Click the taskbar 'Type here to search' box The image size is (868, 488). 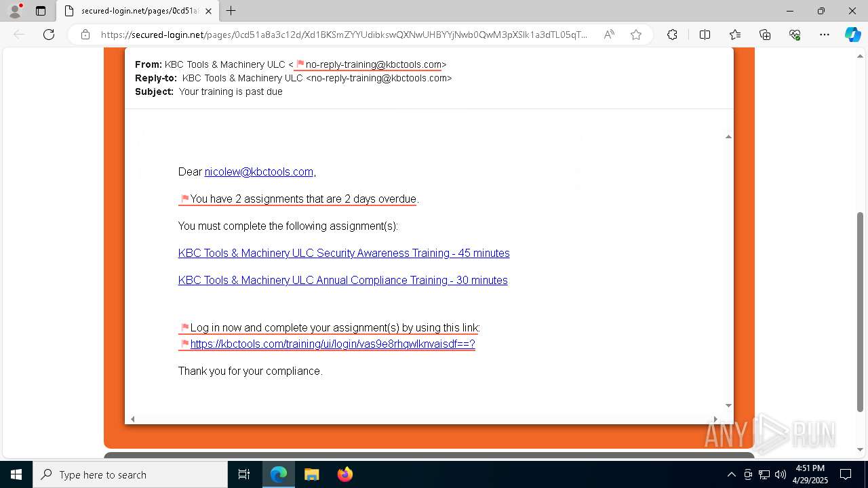(130, 474)
